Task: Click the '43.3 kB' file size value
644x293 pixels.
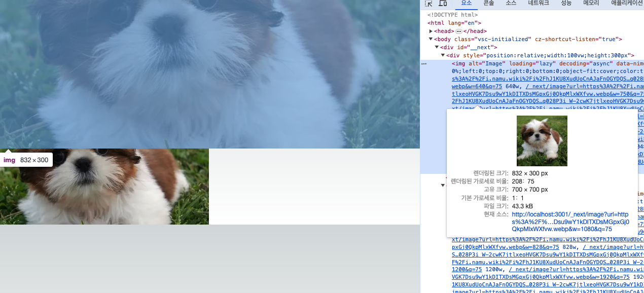Action: (x=522, y=206)
